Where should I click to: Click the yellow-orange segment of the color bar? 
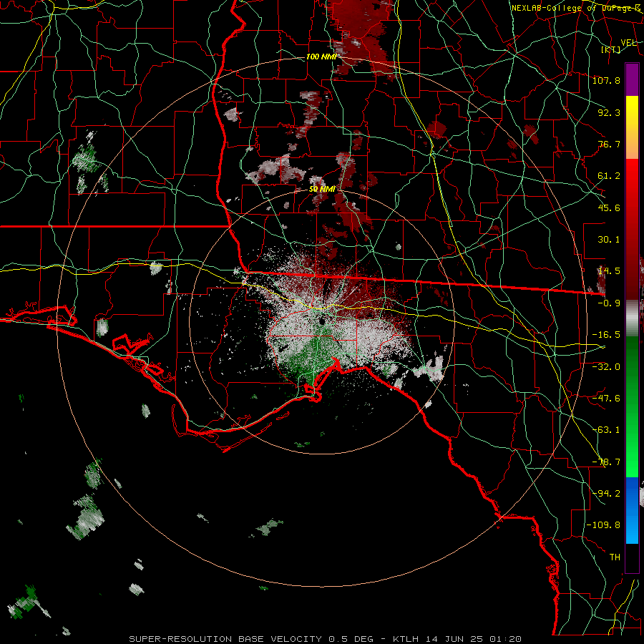click(632, 127)
